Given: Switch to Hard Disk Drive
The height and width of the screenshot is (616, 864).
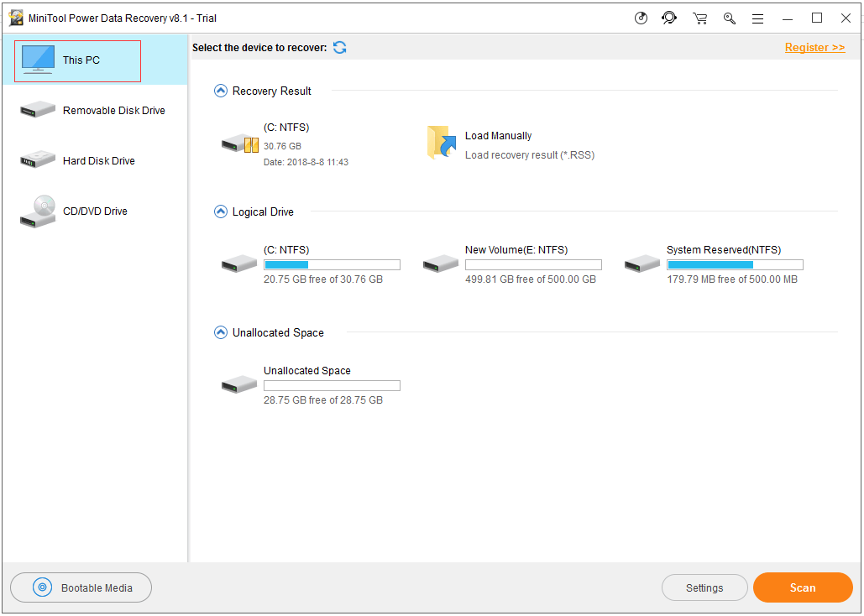Looking at the screenshot, I should [x=94, y=160].
